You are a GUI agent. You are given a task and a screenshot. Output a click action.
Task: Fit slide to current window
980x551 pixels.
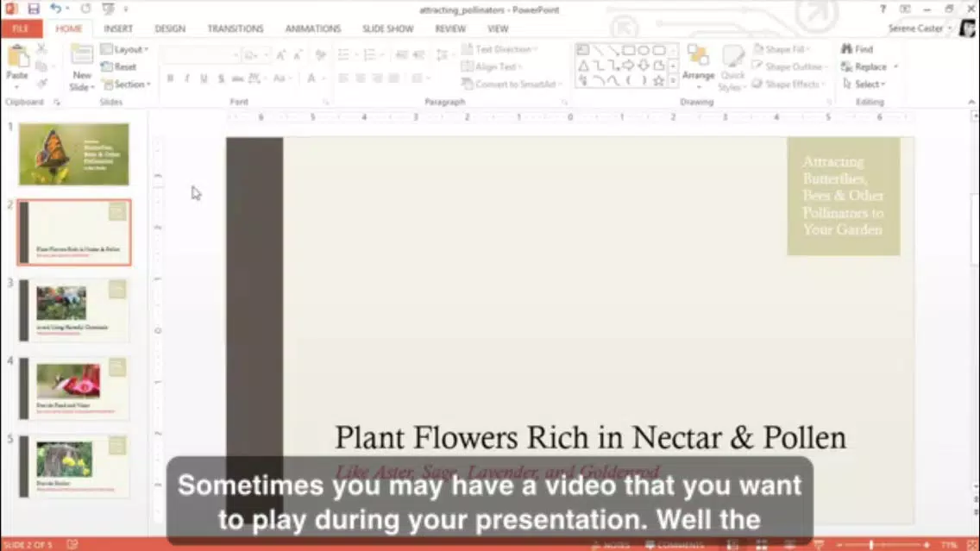(972, 545)
